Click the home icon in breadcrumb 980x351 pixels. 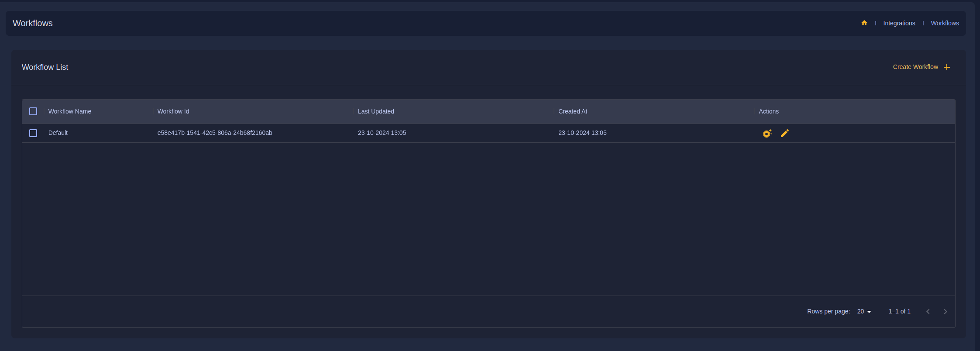(864, 23)
